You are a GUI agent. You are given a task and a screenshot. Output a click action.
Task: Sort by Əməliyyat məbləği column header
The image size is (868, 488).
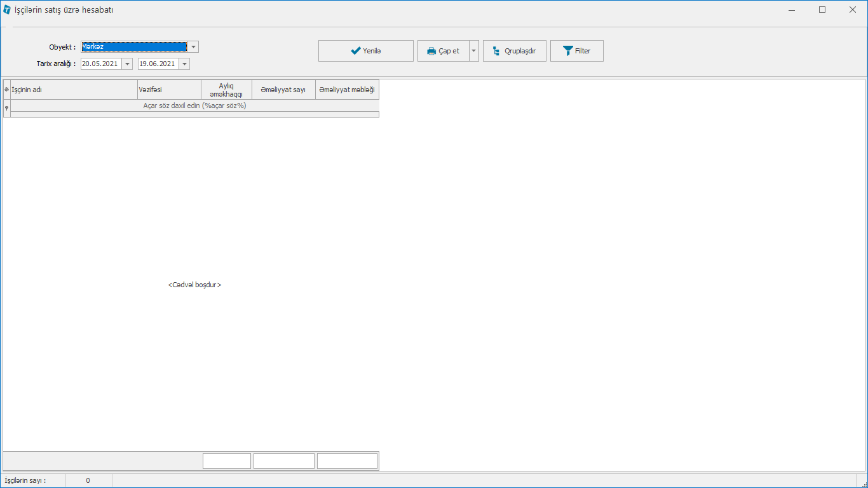tap(347, 90)
